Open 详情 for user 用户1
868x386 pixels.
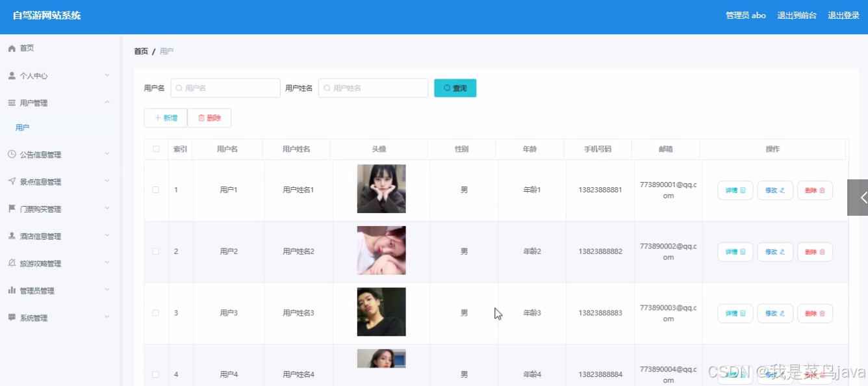pos(735,190)
